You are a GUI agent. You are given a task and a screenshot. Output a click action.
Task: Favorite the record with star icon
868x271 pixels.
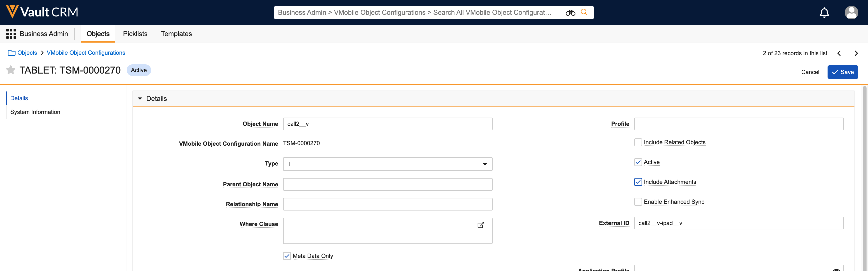point(11,70)
